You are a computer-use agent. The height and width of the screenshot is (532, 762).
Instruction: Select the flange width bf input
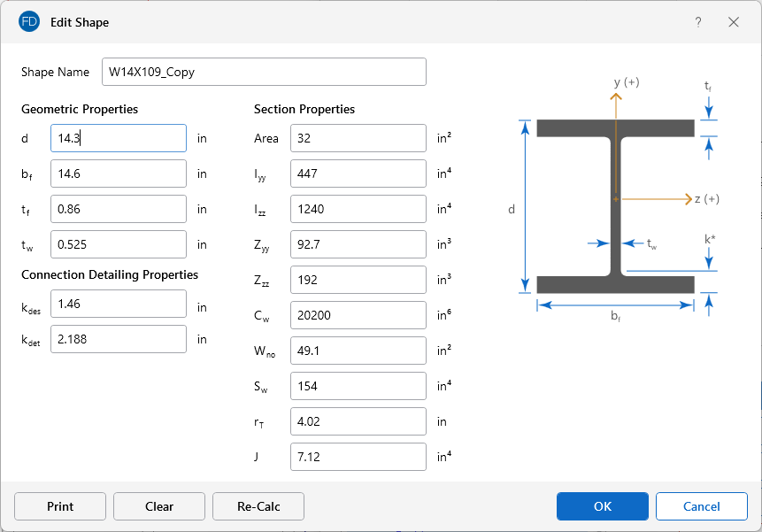(119, 173)
